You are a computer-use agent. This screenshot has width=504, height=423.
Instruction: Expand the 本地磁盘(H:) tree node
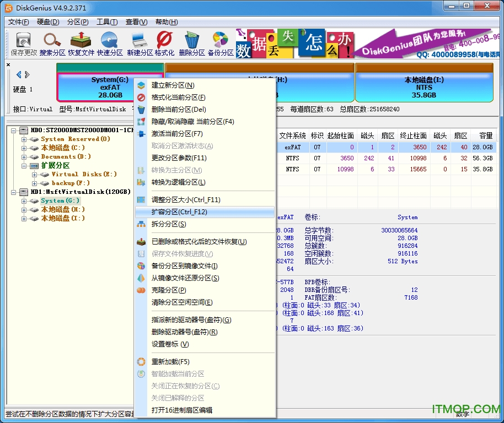pos(24,210)
